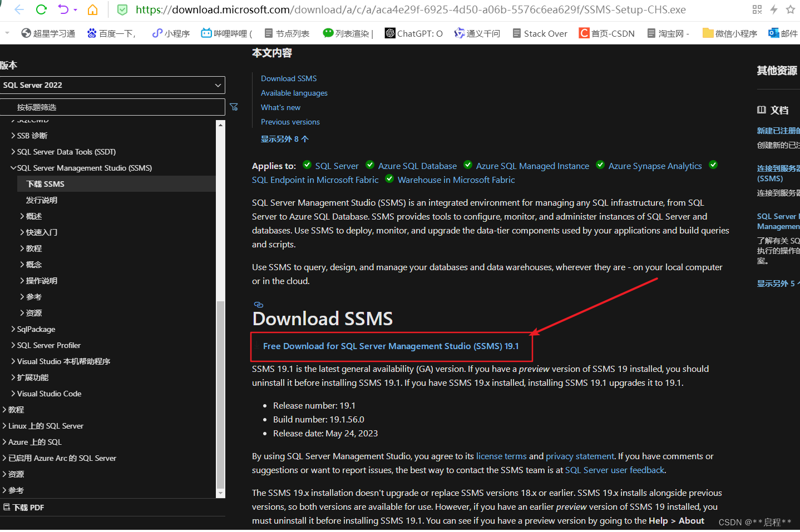Image resolution: width=800 pixels, height=532 pixels.
Task: Click sidebar scrollbar up arrow
Action: point(221,125)
